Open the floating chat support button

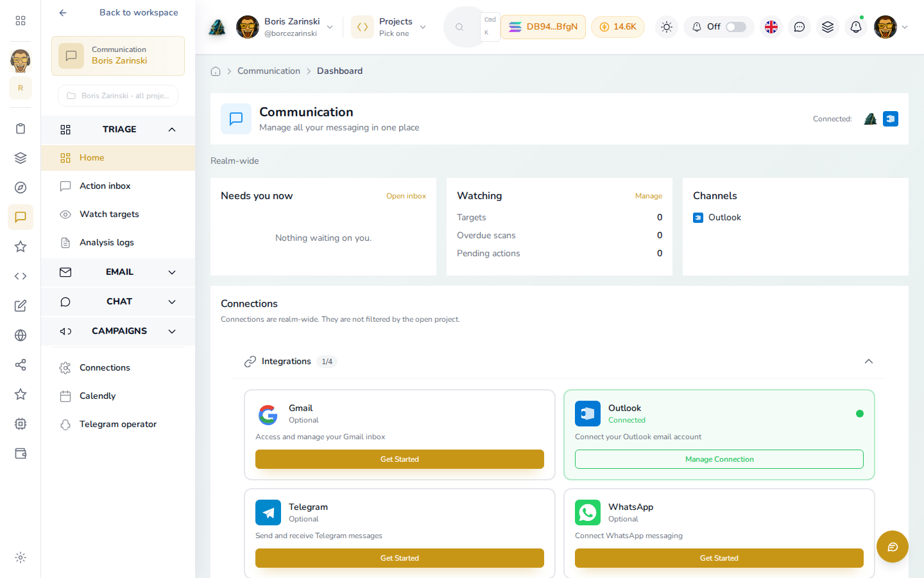pos(893,547)
